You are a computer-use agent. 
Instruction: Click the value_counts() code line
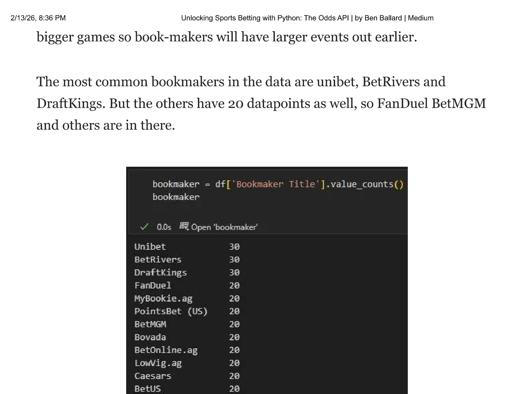click(x=278, y=184)
